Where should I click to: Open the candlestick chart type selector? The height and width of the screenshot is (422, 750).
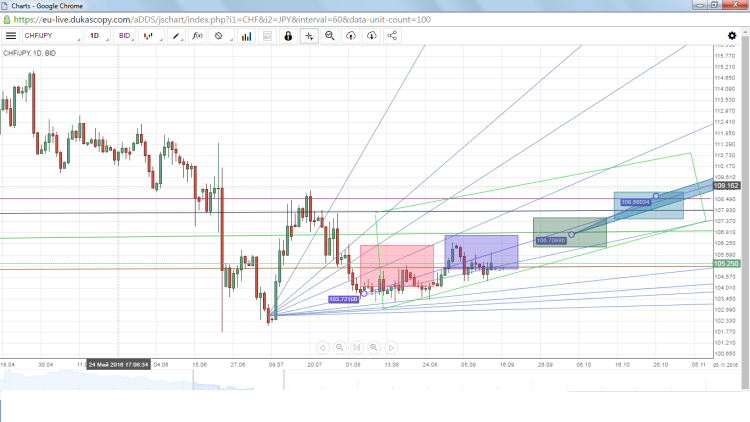pyautogui.click(x=151, y=35)
